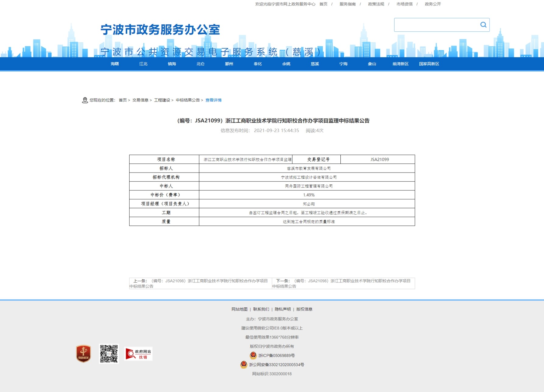Open 政务公开 in the top menu

[x=433, y=4]
